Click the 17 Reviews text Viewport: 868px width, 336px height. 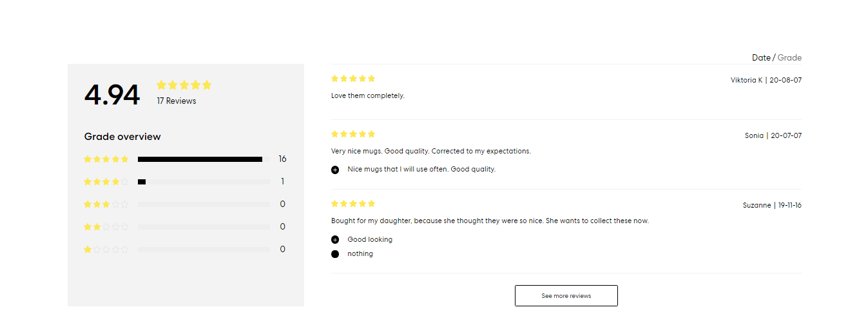click(x=177, y=101)
